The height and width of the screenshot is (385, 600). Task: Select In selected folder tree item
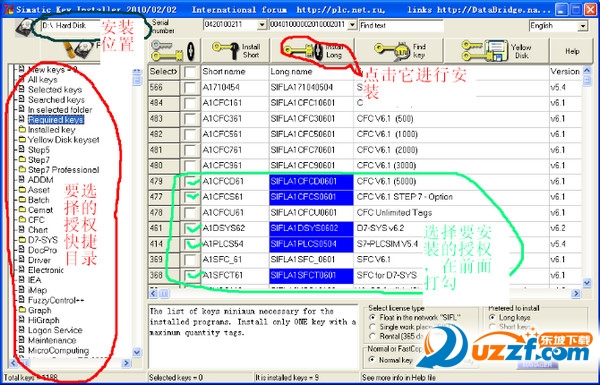[x=60, y=110]
